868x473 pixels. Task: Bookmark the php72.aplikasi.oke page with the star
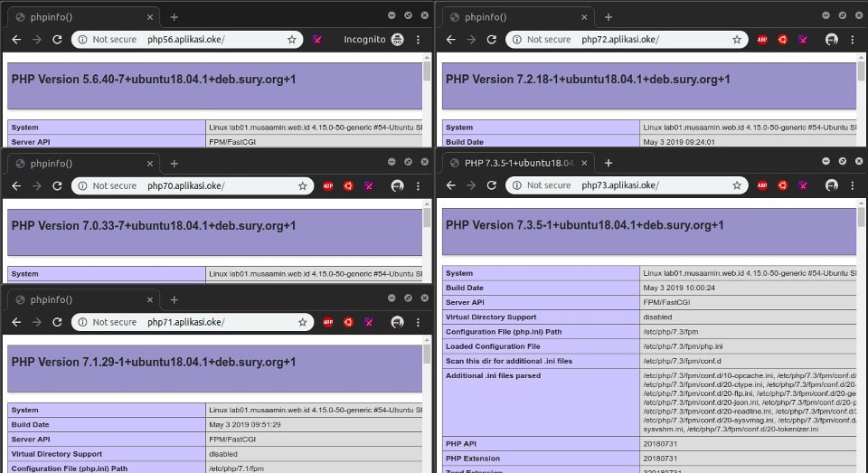tap(737, 39)
